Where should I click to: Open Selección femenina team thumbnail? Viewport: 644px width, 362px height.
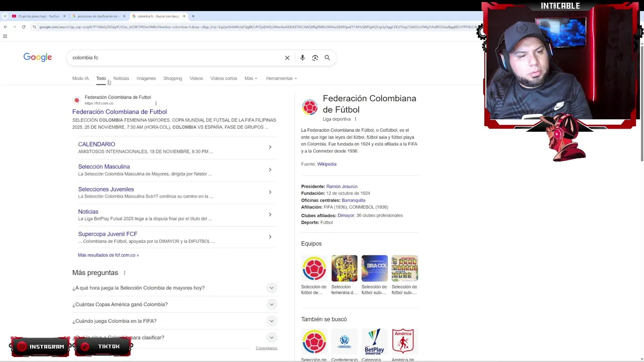[344, 268]
